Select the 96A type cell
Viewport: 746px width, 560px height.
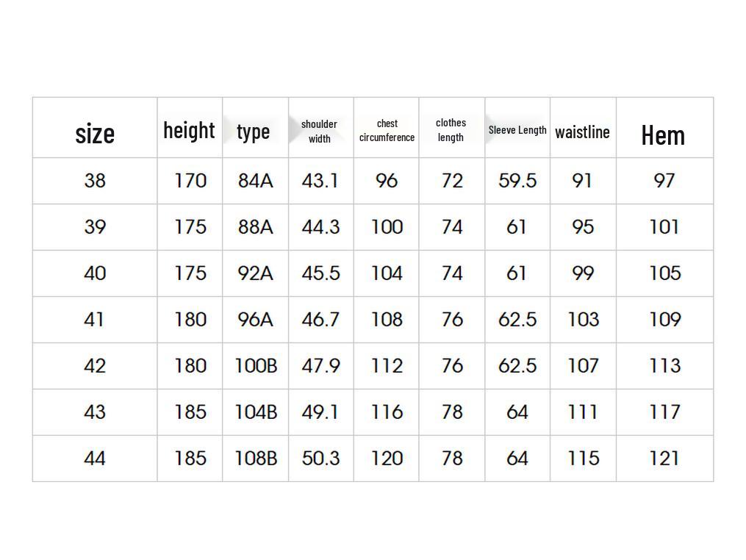(255, 320)
